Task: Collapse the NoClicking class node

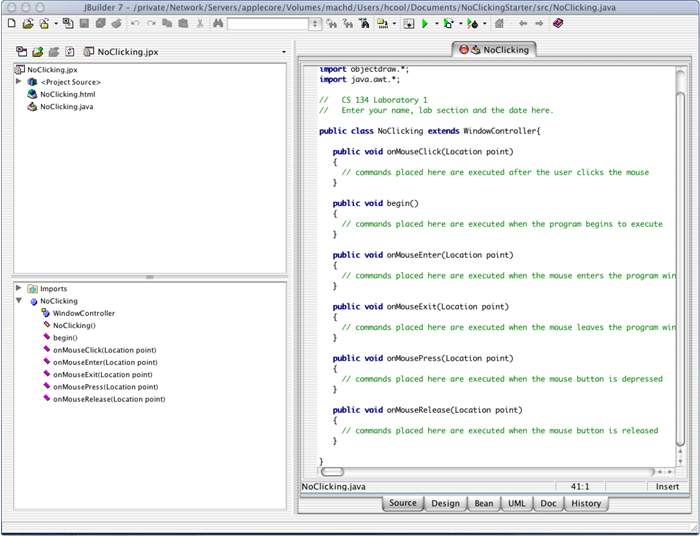Action: pyautogui.click(x=19, y=301)
